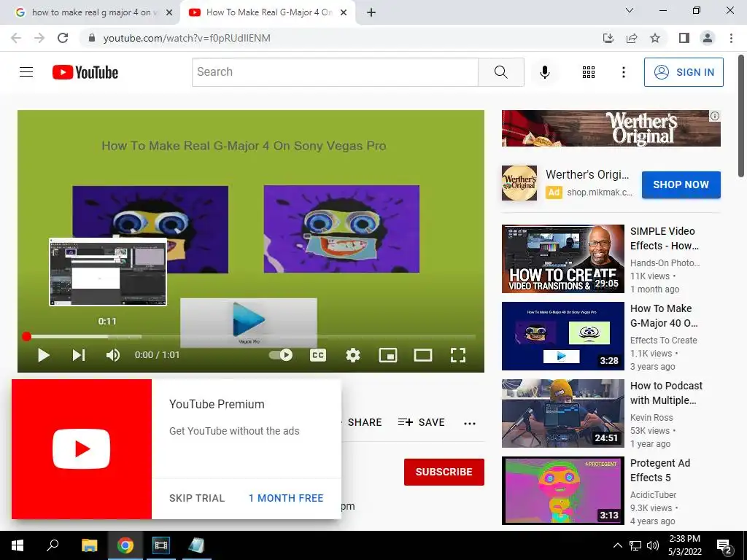
Task: Focus the YouTube search field
Action: [335, 72]
